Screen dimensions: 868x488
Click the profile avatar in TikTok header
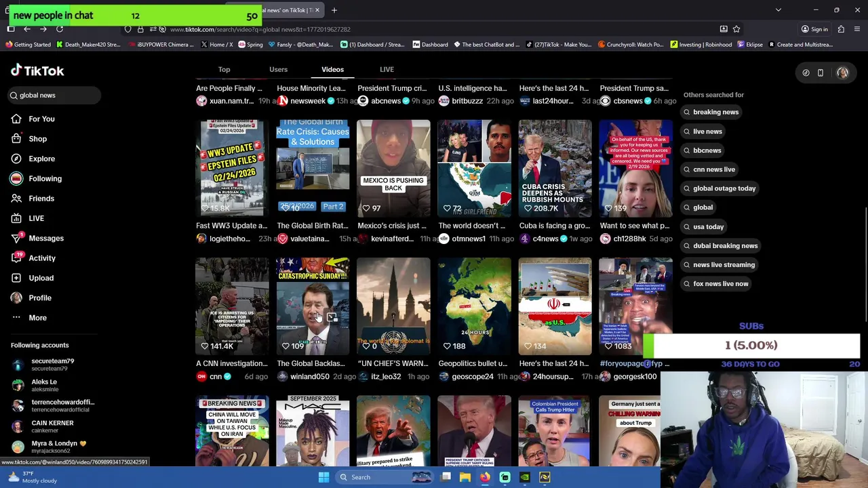[842, 73]
